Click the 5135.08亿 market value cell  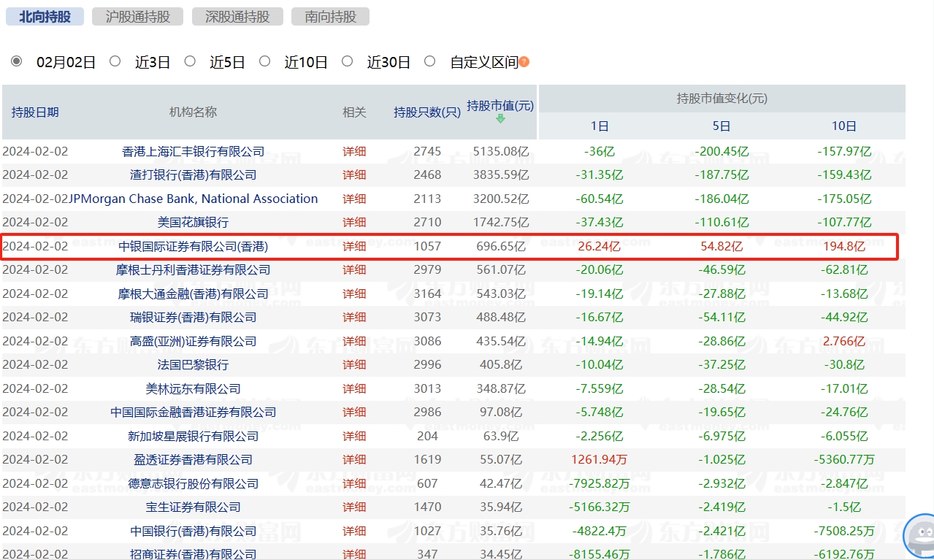(x=500, y=151)
